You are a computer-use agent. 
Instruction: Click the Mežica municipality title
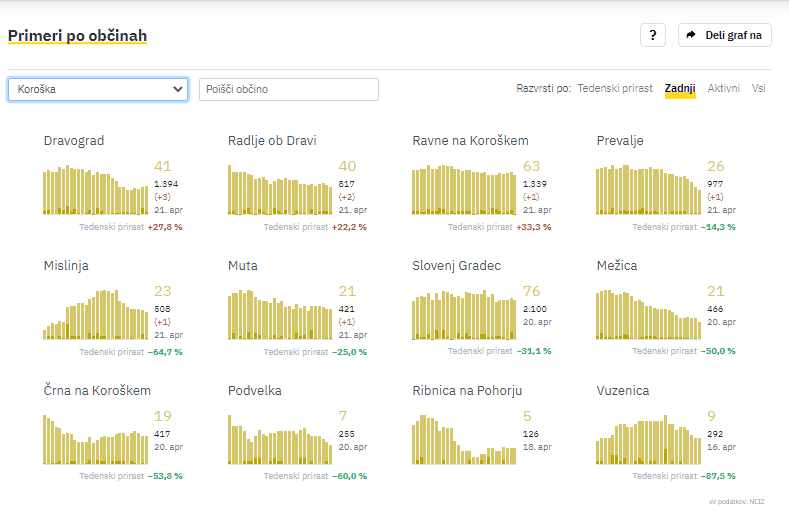(x=616, y=265)
